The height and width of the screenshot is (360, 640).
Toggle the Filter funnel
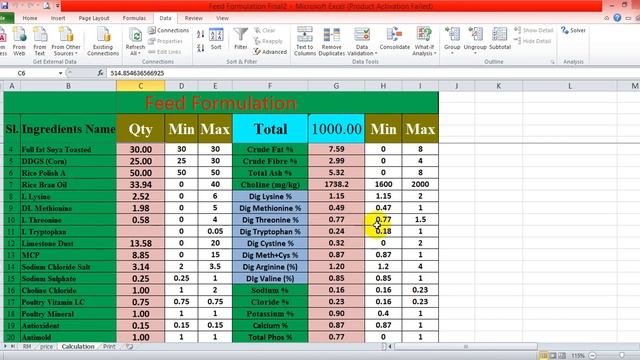pos(241,39)
